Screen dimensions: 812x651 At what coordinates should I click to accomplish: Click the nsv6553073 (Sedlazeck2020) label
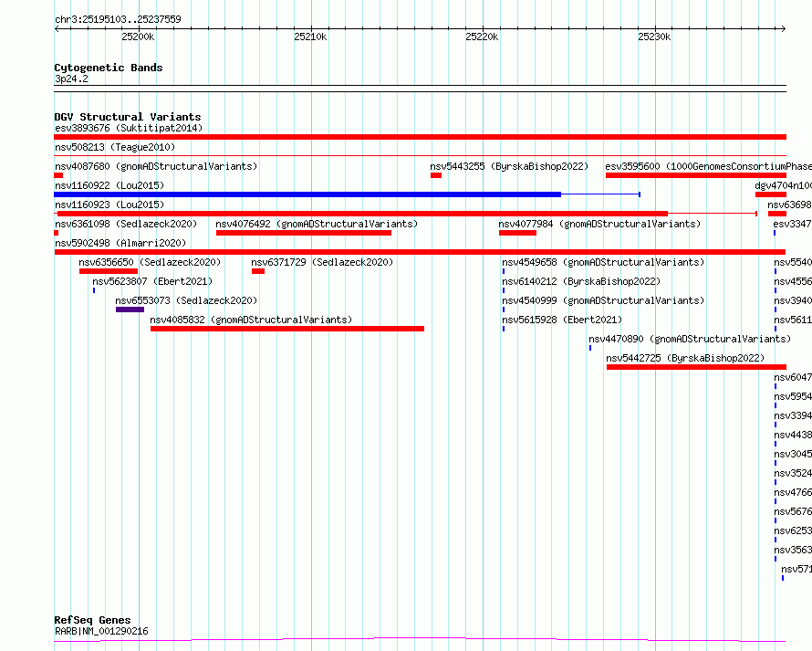[186, 300]
